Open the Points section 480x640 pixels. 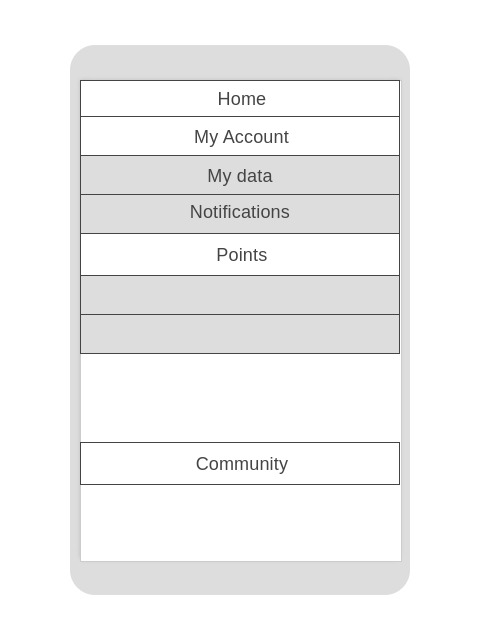click(x=240, y=255)
